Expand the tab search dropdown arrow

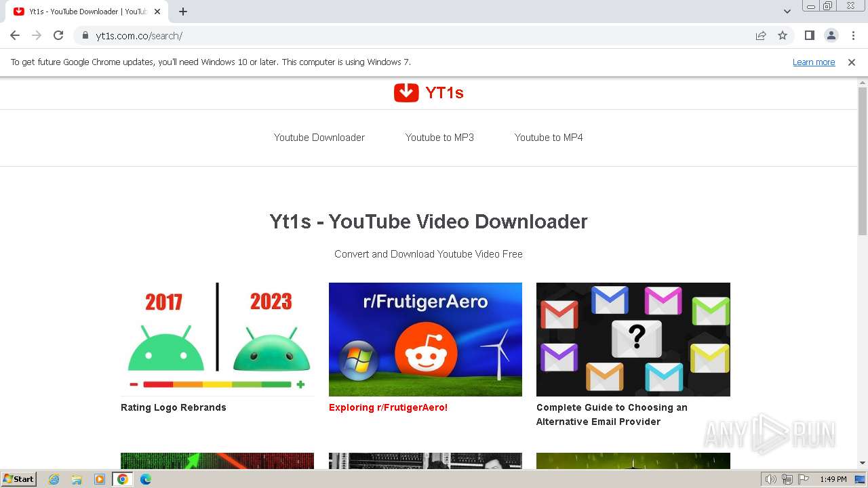pos(787,12)
